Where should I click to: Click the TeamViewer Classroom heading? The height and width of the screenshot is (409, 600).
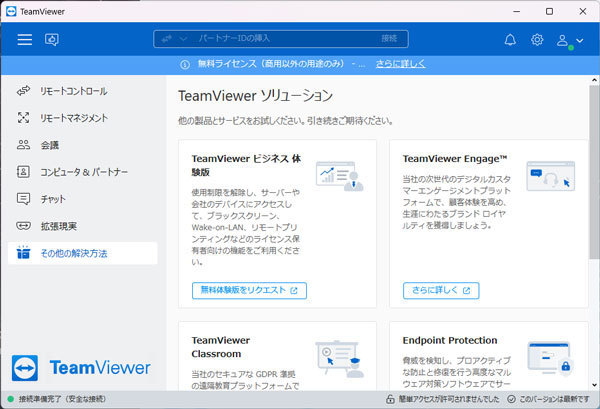click(221, 347)
